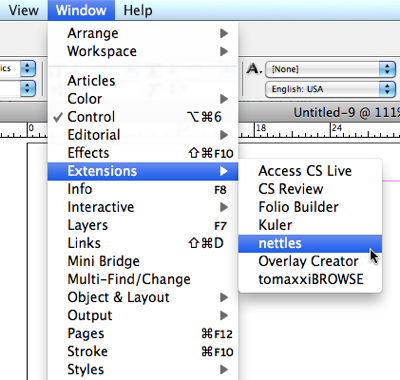Choose CS Review extension
400x380 pixels.
pos(310,189)
